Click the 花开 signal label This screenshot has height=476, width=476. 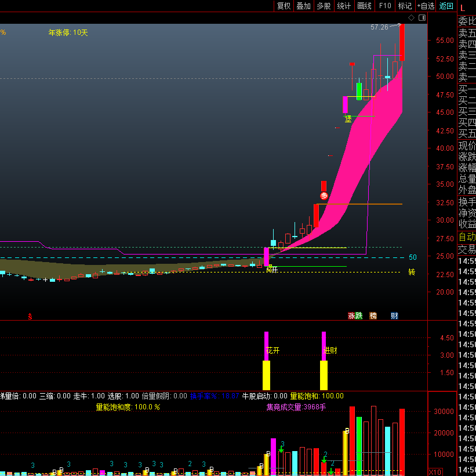[x=272, y=351]
